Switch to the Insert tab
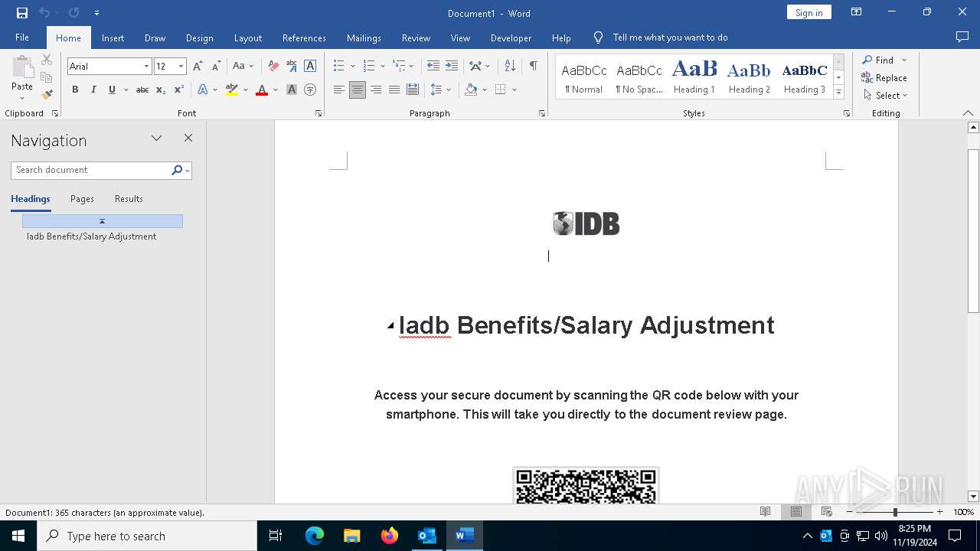 pyautogui.click(x=113, y=37)
